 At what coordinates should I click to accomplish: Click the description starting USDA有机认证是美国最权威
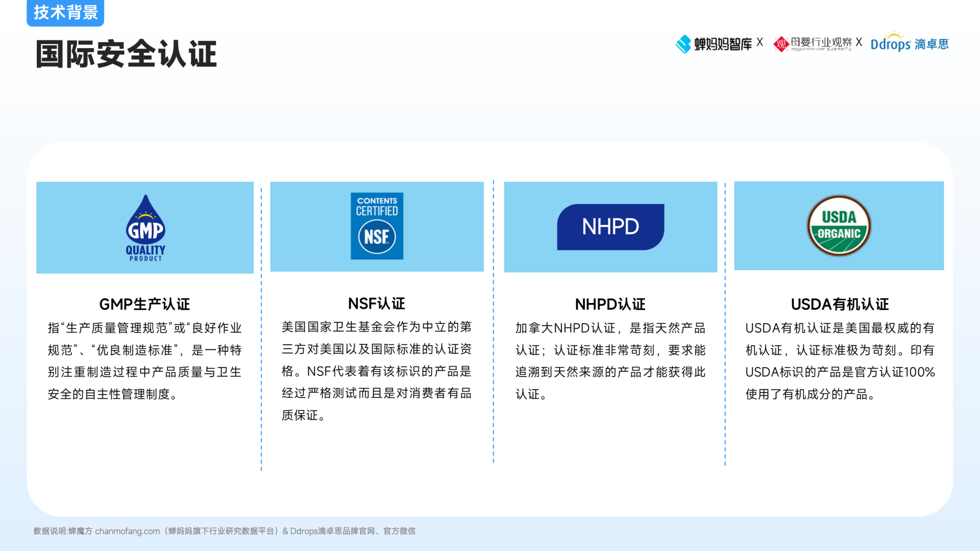(x=840, y=361)
